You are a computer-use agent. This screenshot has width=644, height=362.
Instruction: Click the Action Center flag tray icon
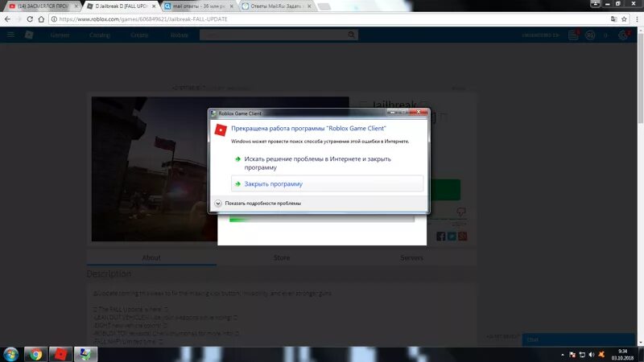572,355
